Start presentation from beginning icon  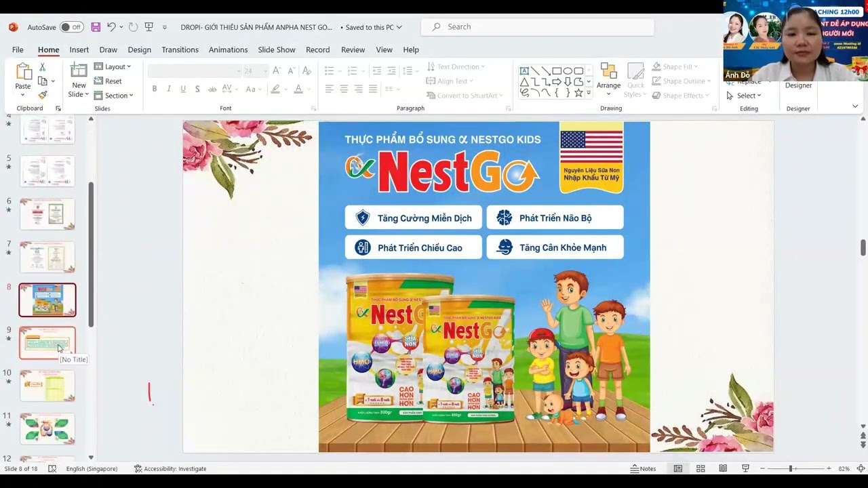149,27
